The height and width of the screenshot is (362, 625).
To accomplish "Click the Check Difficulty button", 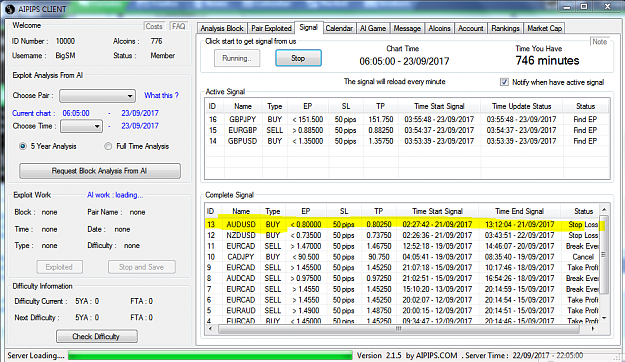I will (96, 336).
